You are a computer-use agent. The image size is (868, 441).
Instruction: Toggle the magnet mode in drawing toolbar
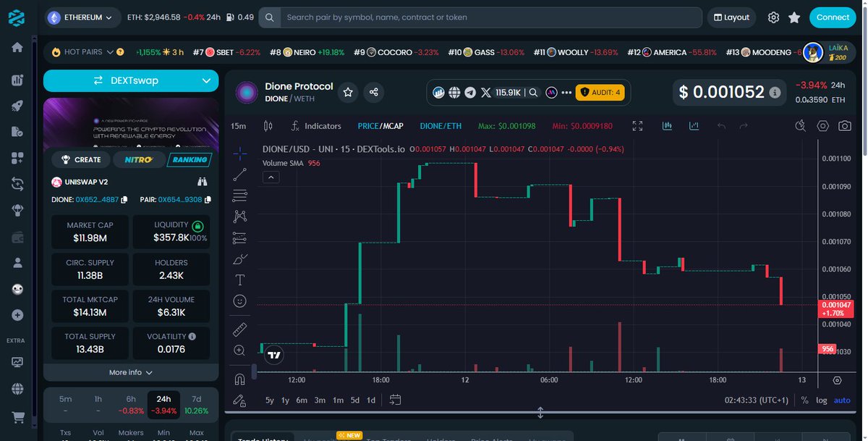click(x=240, y=379)
